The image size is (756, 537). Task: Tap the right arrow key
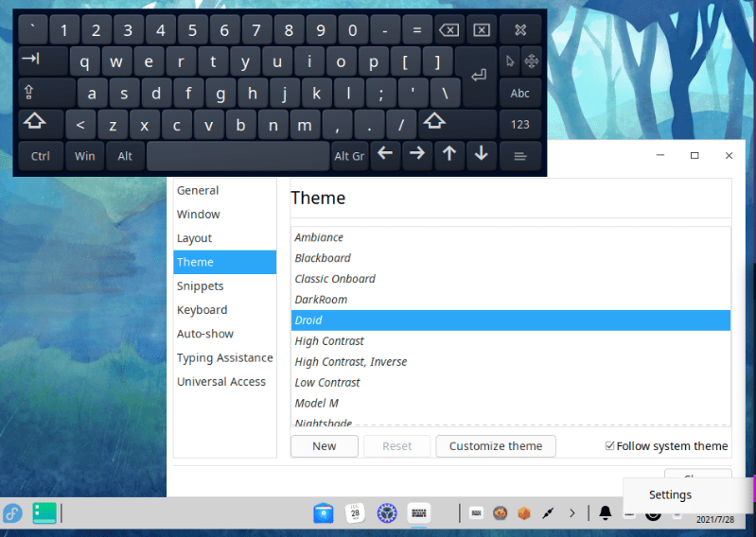417,155
